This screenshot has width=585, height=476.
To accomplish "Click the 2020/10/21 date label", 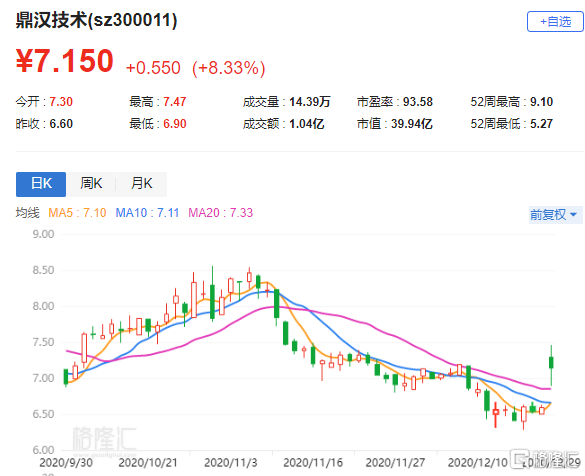I will (x=148, y=463).
